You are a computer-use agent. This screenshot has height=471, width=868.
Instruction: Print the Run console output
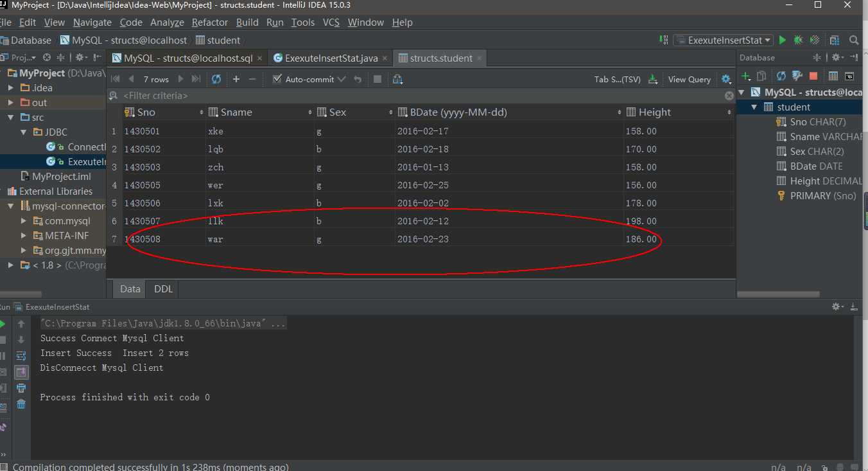tap(21, 387)
